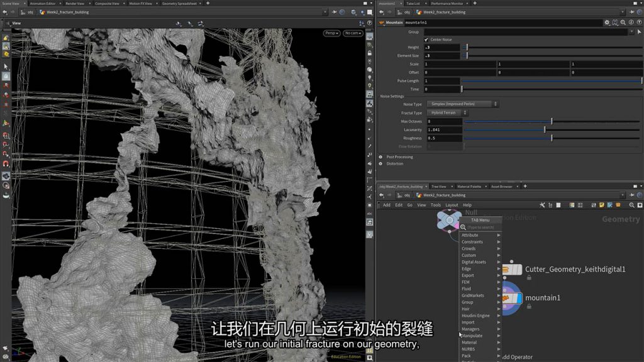This screenshot has height=362, width=644.
Task: Open the Fluid submenu in TAB Menu
Action: (x=480, y=289)
